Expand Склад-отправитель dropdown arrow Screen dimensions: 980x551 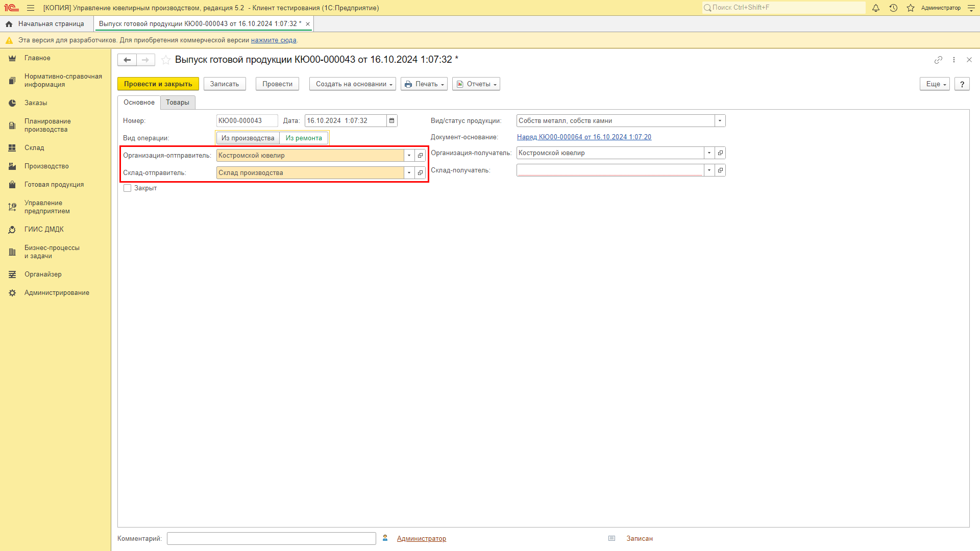[x=409, y=173]
